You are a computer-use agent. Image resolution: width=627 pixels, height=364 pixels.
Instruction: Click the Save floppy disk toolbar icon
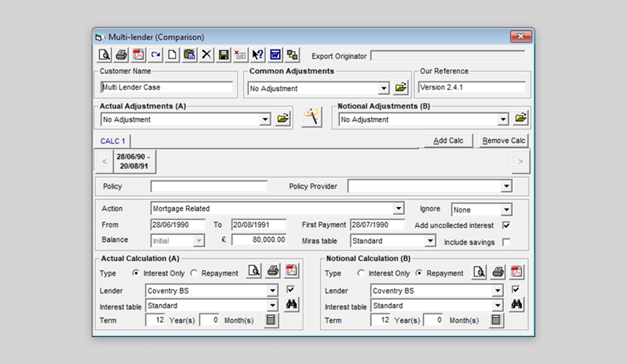coord(224,55)
